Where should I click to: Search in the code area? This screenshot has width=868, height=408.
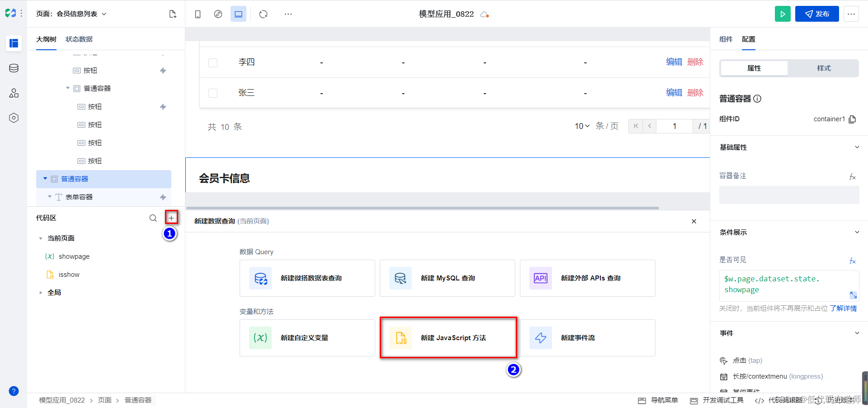[153, 218]
